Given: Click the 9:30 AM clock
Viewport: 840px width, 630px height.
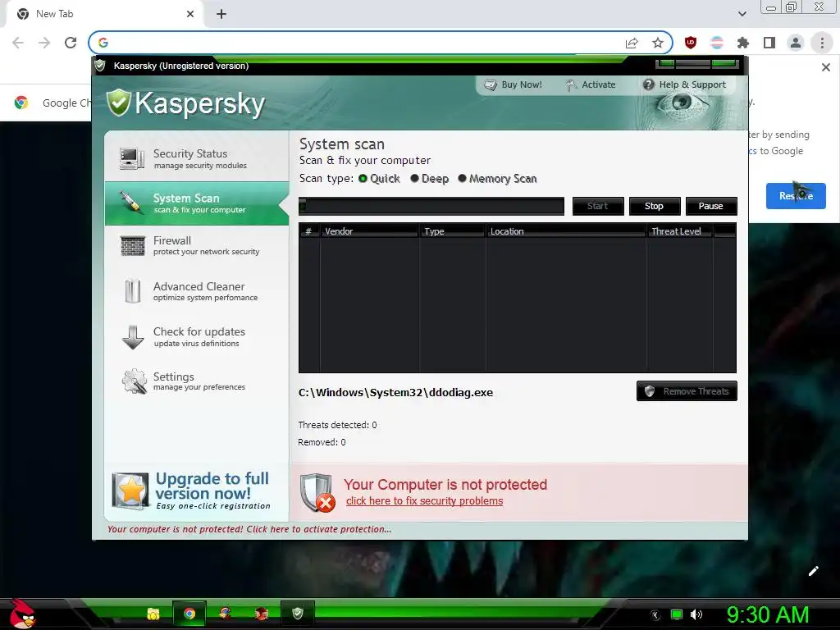Looking at the screenshot, I should point(767,615).
